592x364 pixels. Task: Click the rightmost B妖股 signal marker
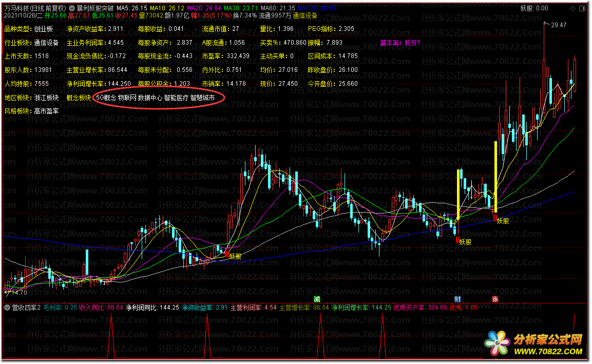click(x=501, y=220)
